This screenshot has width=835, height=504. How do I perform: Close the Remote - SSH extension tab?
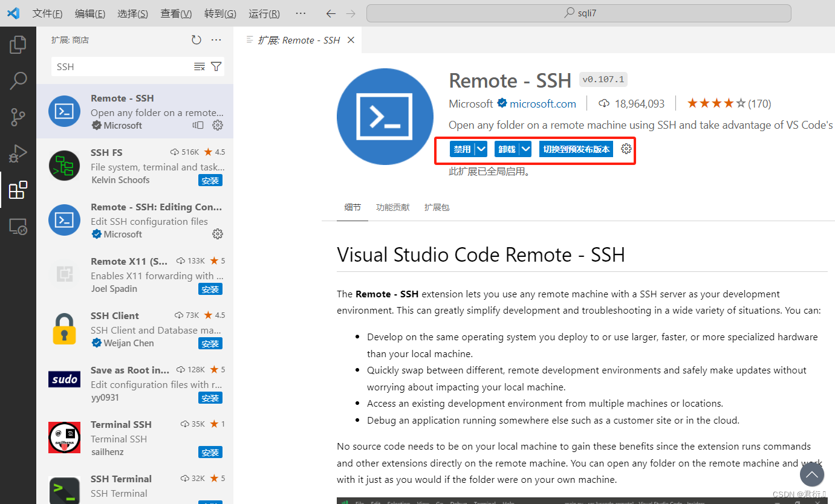point(351,40)
